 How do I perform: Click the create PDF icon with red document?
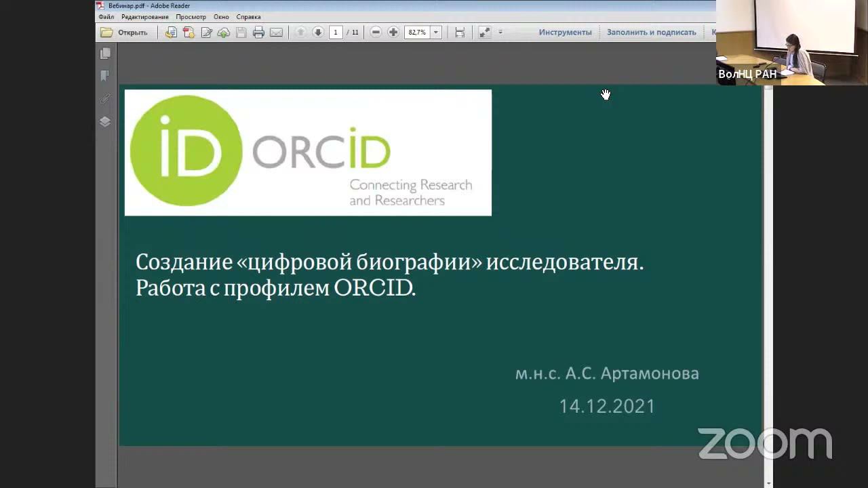click(189, 32)
